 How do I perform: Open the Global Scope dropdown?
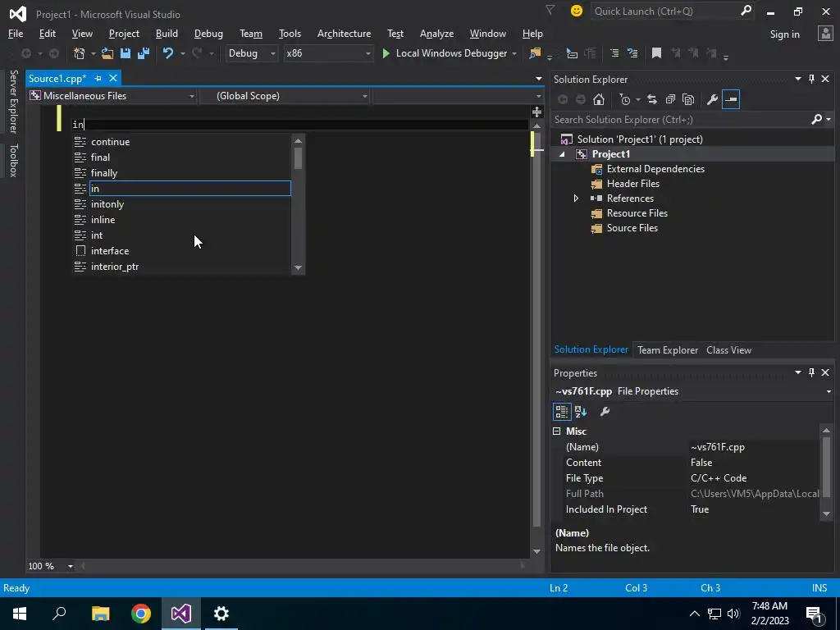pos(285,96)
